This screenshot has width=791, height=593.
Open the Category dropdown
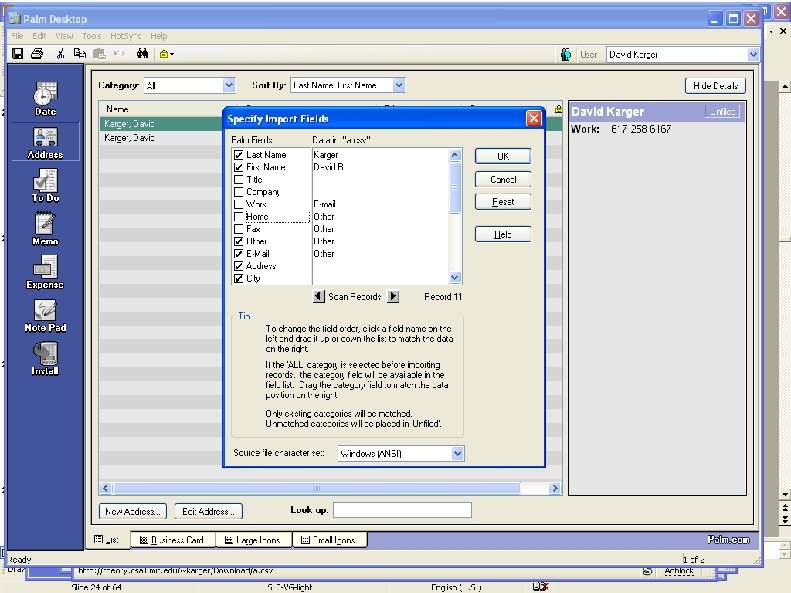click(x=229, y=85)
